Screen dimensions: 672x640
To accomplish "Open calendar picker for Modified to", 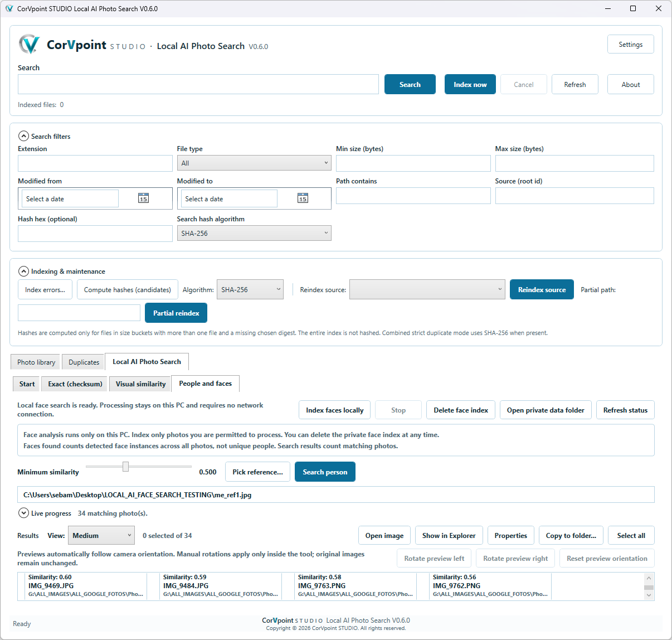I will [303, 198].
